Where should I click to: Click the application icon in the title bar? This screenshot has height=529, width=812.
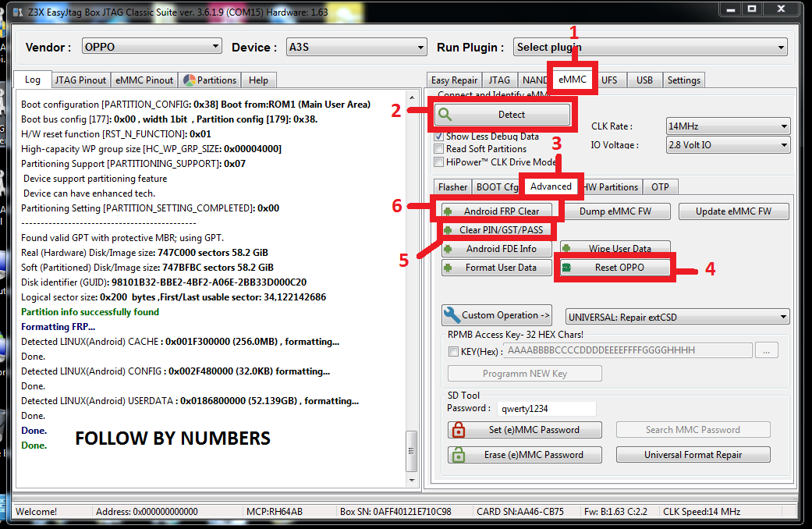pos(18,12)
